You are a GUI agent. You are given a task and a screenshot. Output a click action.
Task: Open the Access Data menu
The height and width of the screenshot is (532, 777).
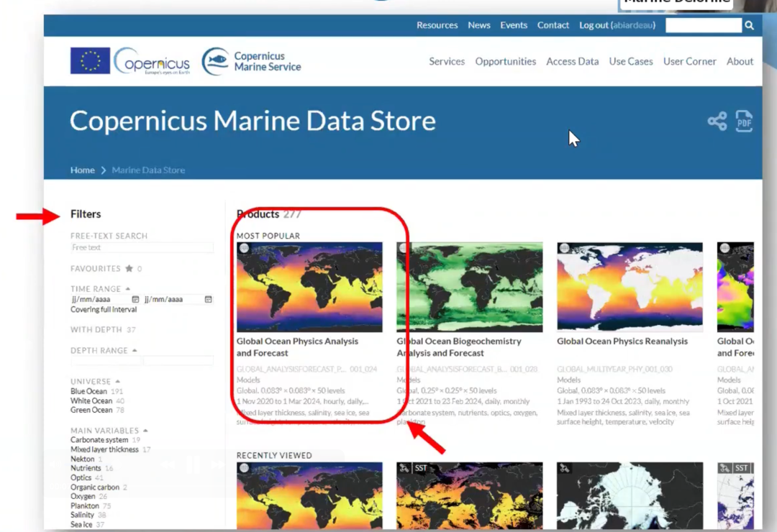point(572,62)
